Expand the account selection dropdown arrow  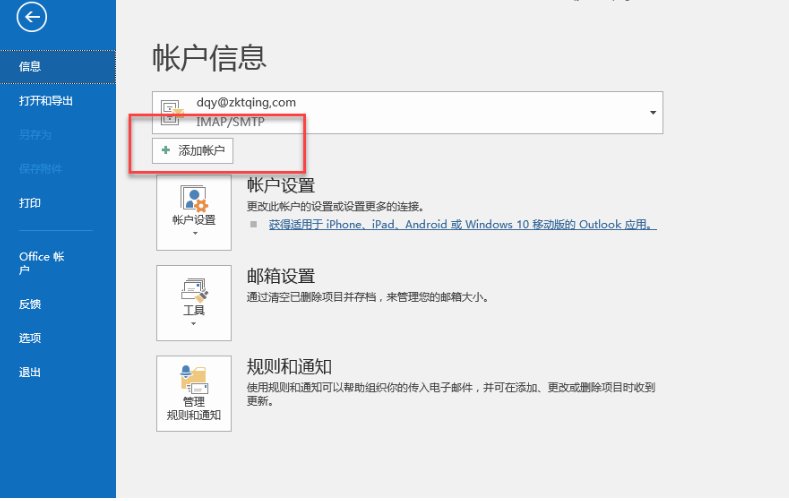[x=653, y=113]
